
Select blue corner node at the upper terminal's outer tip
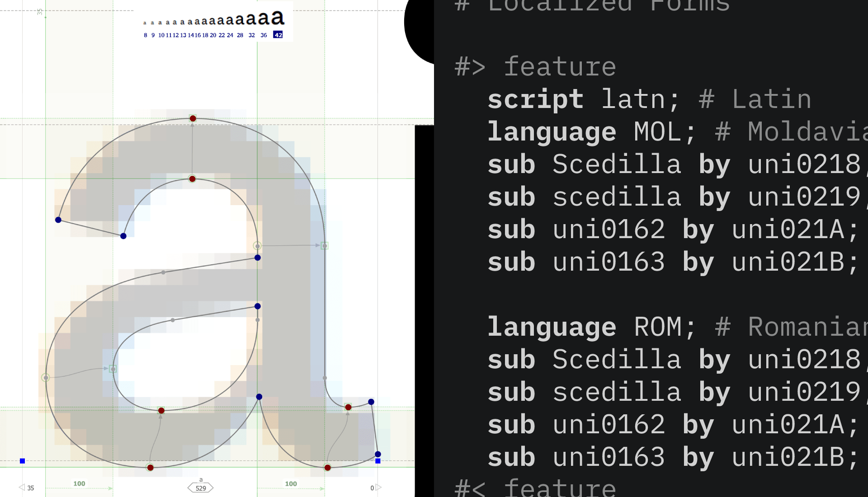coord(58,220)
